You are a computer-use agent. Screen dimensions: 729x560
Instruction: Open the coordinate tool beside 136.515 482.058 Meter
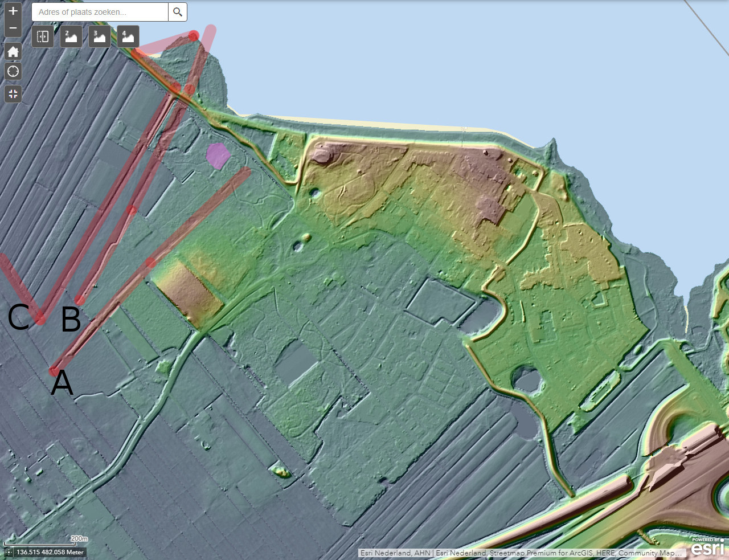tap(9, 552)
